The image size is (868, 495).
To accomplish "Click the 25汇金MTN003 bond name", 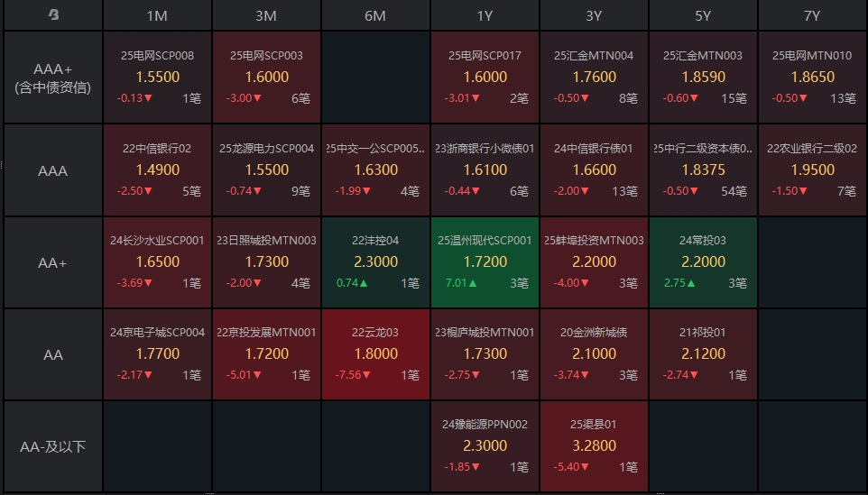I will [703, 56].
